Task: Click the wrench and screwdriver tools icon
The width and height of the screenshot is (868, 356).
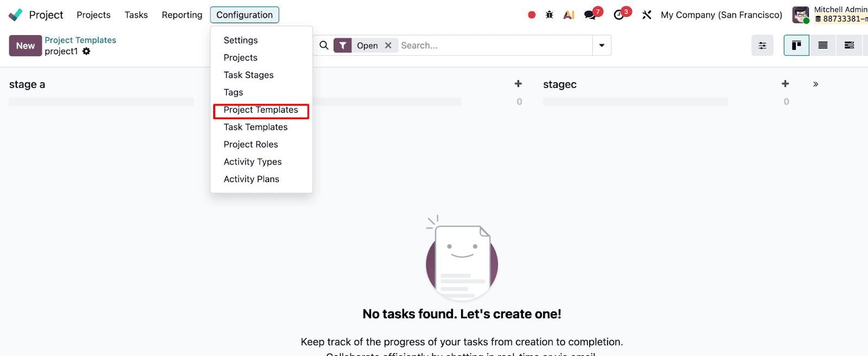Action: coord(647,15)
